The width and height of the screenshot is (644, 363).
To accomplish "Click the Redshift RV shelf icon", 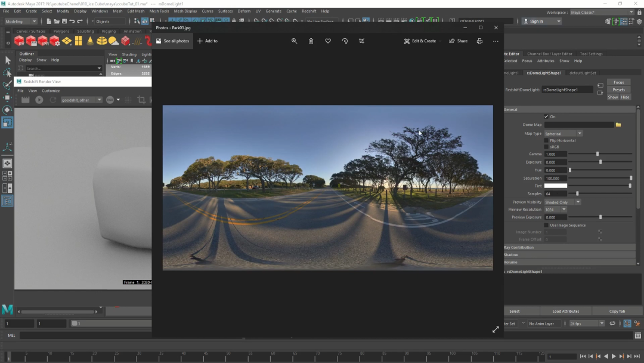I will point(19,41).
